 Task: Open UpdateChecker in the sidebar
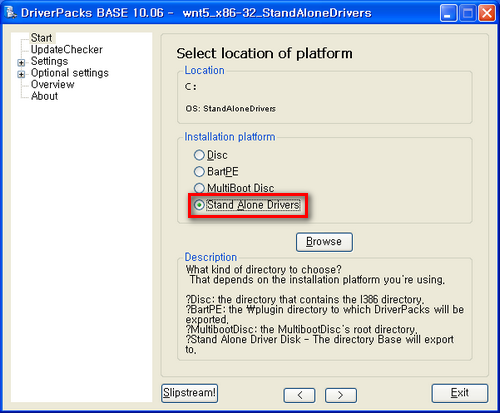pyautogui.click(x=67, y=50)
